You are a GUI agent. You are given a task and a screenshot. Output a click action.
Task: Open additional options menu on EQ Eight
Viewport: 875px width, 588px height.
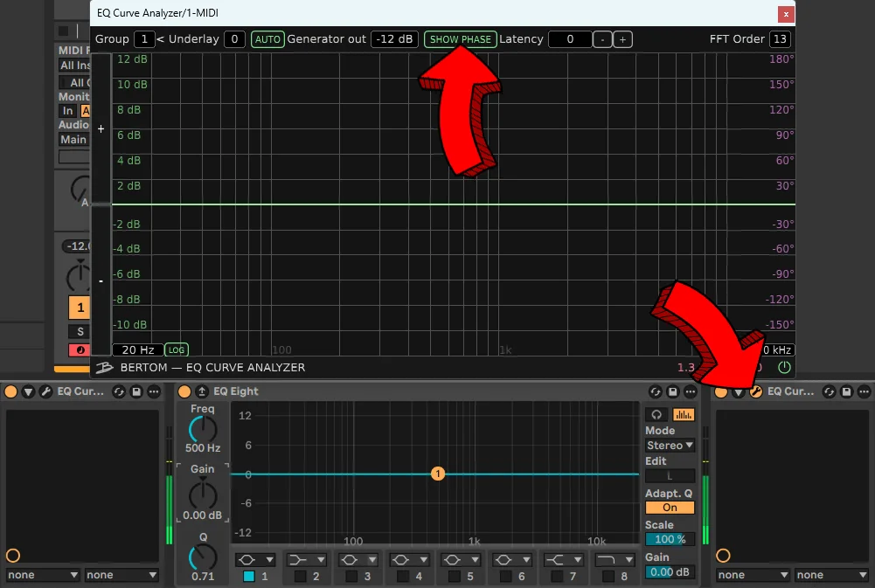691,392
